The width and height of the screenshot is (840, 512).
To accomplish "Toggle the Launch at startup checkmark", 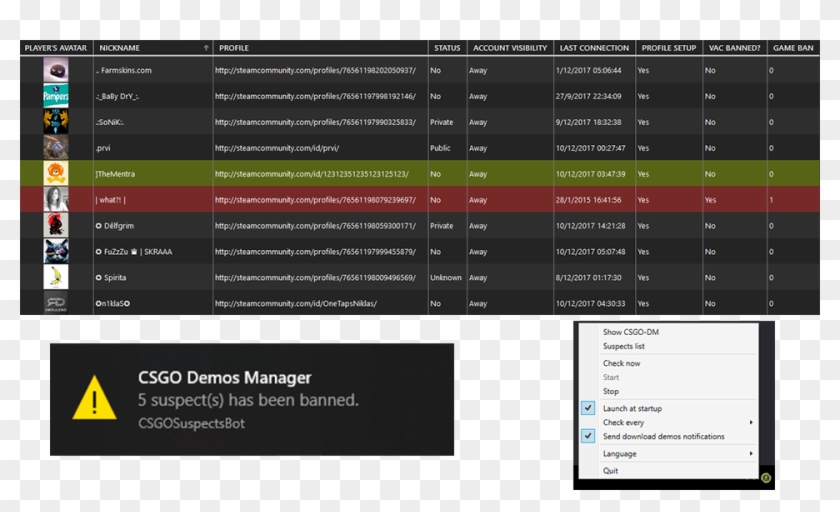I will pos(588,408).
